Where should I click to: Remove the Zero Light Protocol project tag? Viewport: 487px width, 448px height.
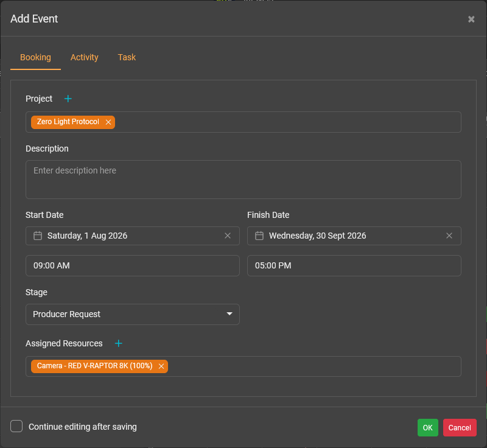coord(108,122)
